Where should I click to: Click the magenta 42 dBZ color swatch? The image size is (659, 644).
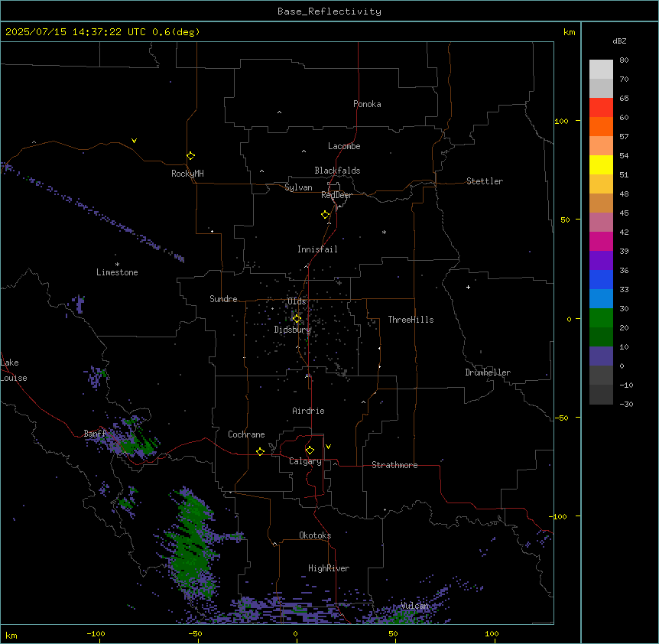pos(601,241)
